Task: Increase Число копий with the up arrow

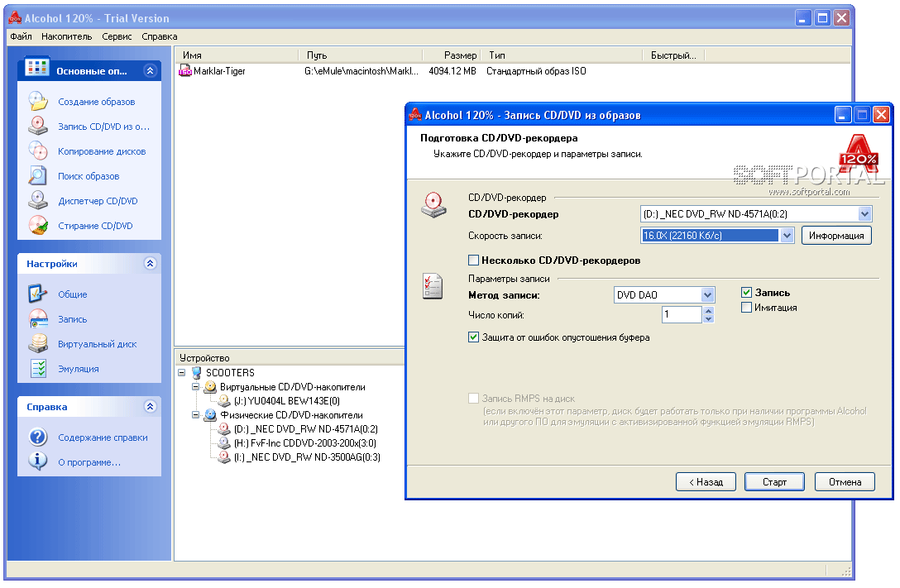Action: click(709, 310)
